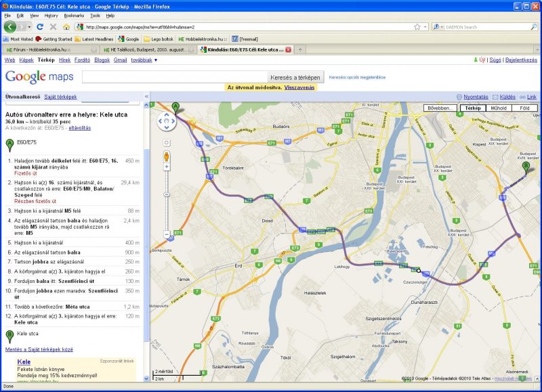
Task: Click the route waypoint circle on the map
Action: click(x=419, y=271)
